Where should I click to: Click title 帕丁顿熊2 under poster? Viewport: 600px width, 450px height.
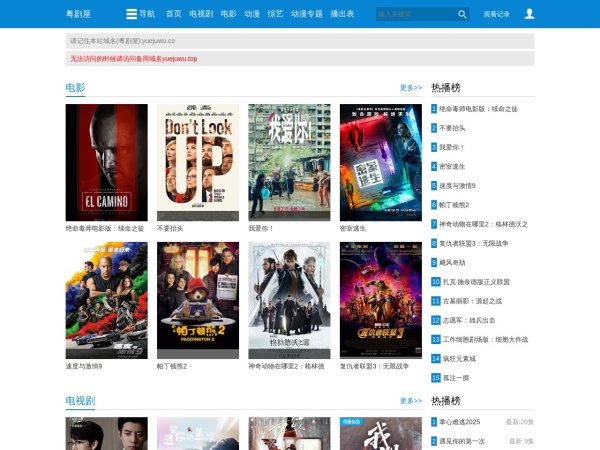(172, 366)
